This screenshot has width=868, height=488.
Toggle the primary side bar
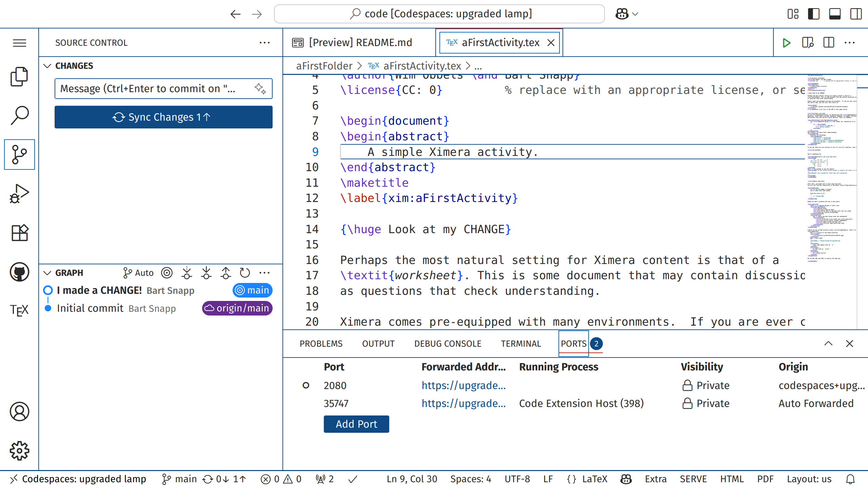click(813, 14)
